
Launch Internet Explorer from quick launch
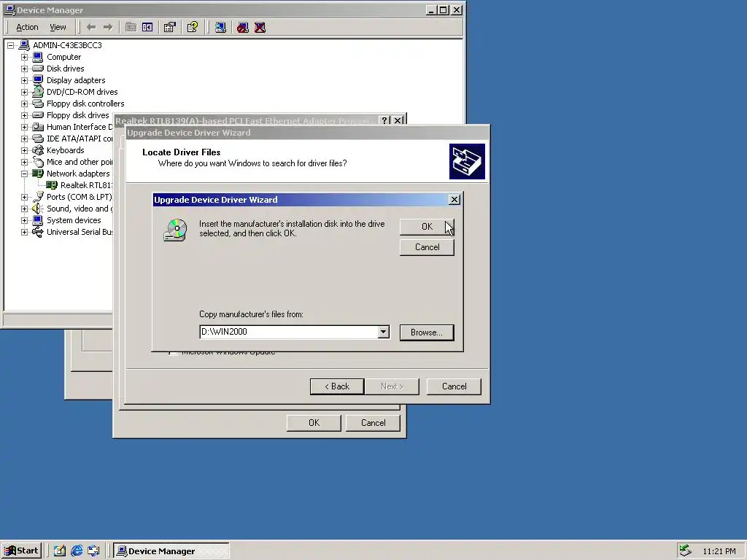[76, 551]
